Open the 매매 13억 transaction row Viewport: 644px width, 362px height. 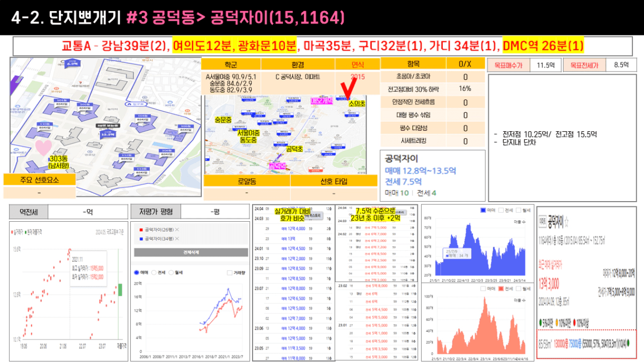coord(293,239)
